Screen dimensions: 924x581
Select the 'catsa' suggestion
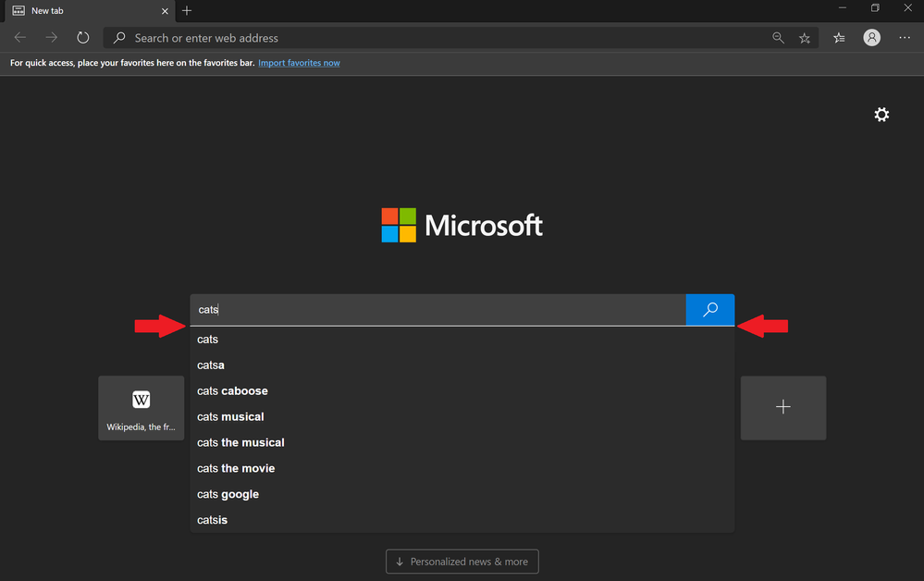point(462,365)
